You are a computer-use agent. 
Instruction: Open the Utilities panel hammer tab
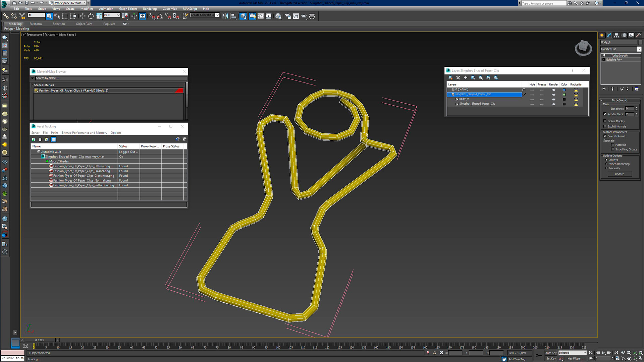638,35
